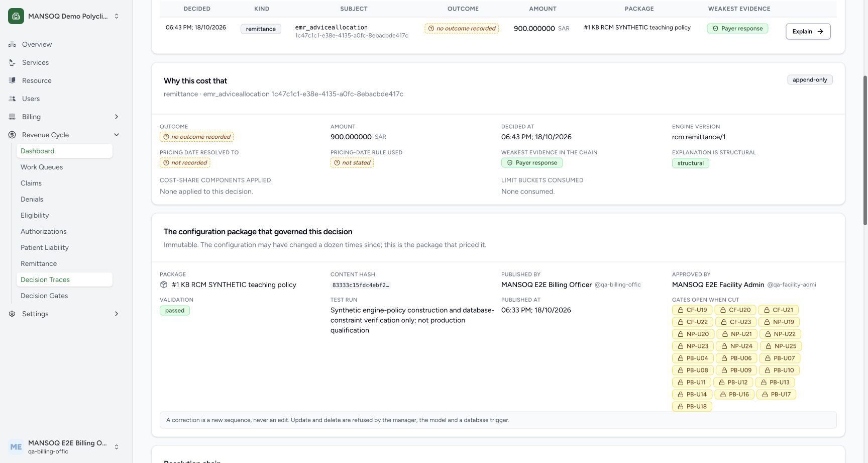Click clock icon in 'not recorded' badge
This screenshot has height=463, width=868.
click(x=166, y=163)
